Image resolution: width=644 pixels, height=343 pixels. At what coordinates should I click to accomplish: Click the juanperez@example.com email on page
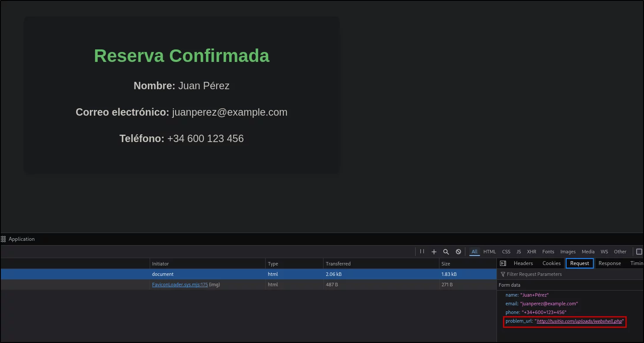click(x=230, y=112)
